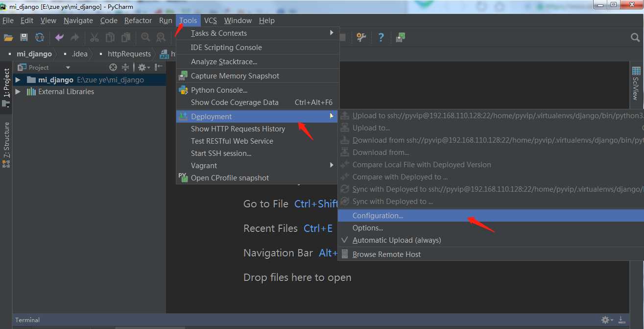
Task: Open the Code menu
Action: click(x=109, y=21)
